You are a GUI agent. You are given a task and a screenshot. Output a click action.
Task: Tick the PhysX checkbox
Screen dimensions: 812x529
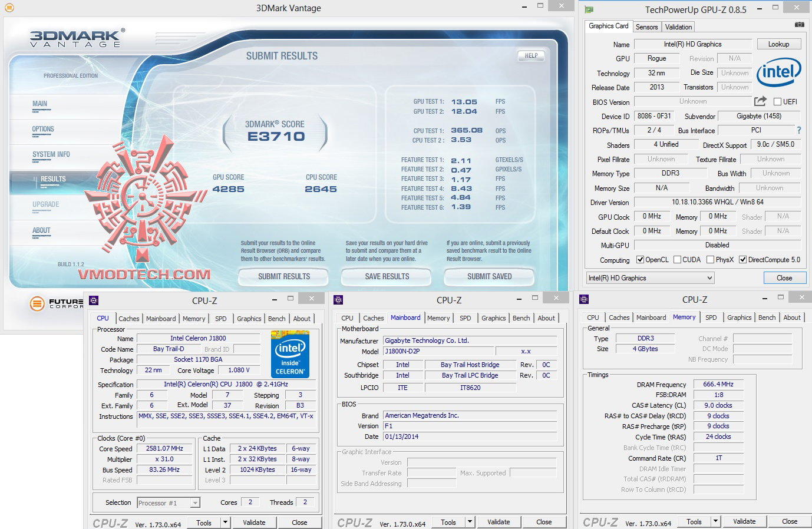pos(710,260)
